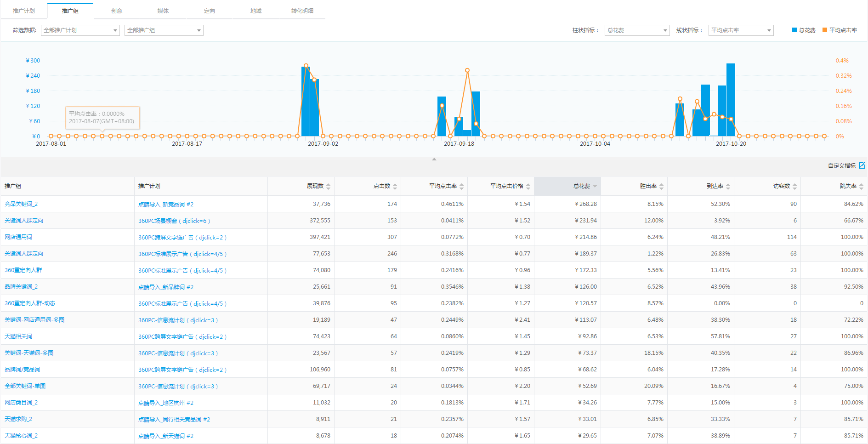Click the 自定义指标 edit icon

pos(862,165)
